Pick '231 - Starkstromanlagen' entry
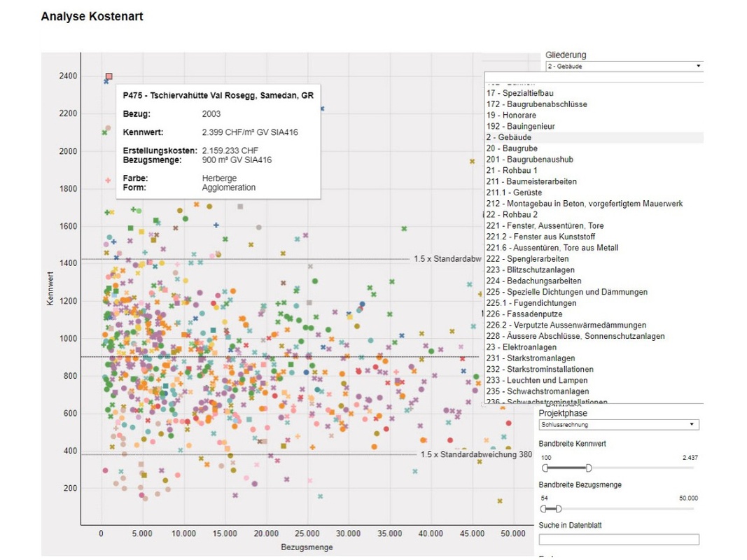747x560 pixels. pyautogui.click(x=594, y=358)
